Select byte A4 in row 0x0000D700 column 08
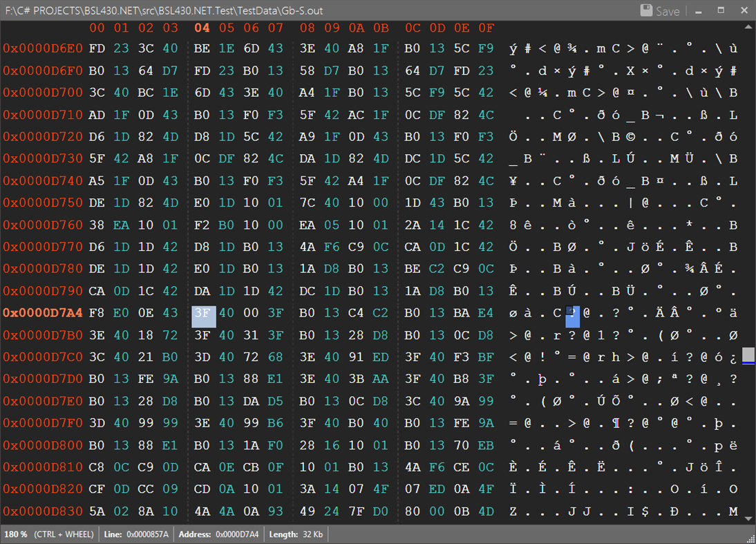The width and height of the screenshot is (756, 544). [307, 92]
